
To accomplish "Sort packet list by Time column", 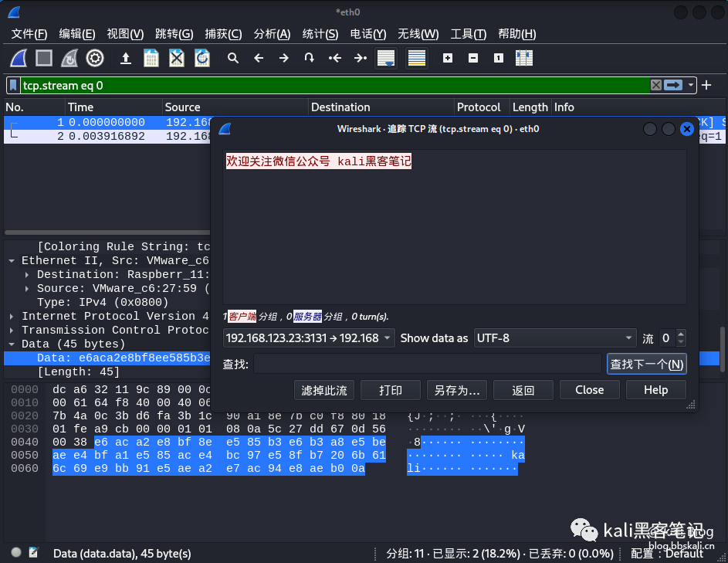I will pos(113,107).
